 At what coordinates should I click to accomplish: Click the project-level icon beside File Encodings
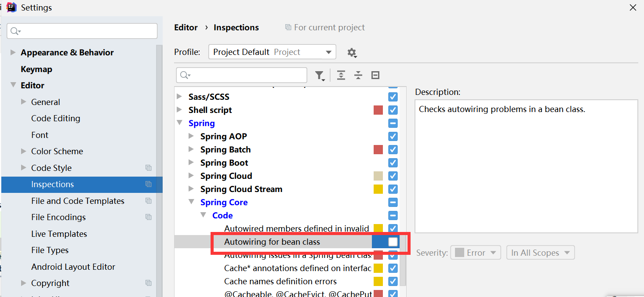149,217
